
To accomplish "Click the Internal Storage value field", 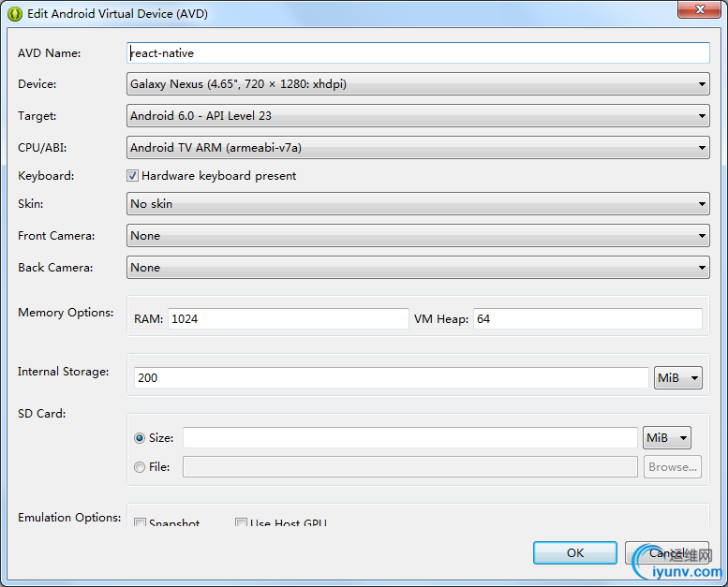I will (x=391, y=377).
